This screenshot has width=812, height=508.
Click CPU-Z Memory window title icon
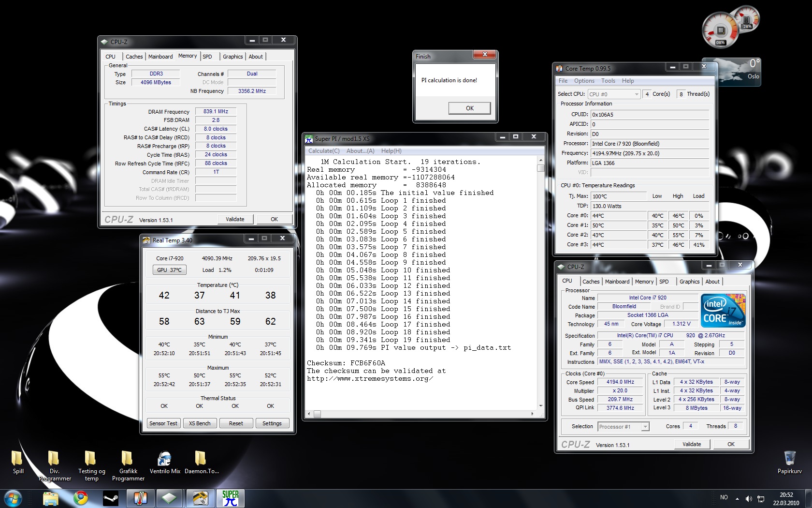[x=104, y=42]
